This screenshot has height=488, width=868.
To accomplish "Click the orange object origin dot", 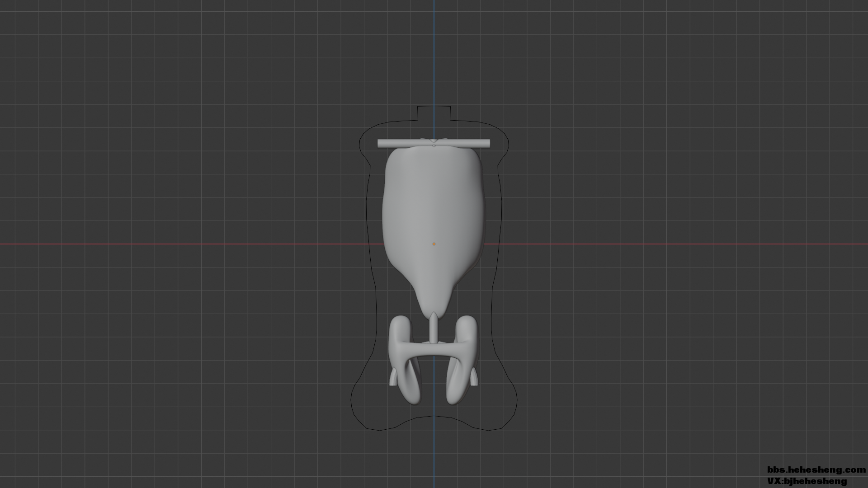I will (434, 244).
